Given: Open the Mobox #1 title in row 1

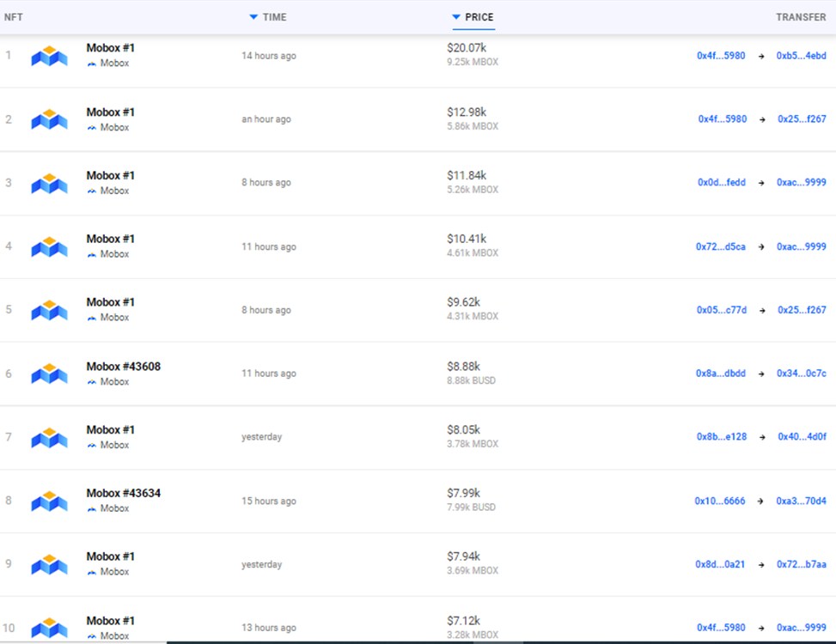Looking at the screenshot, I should 110,48.
